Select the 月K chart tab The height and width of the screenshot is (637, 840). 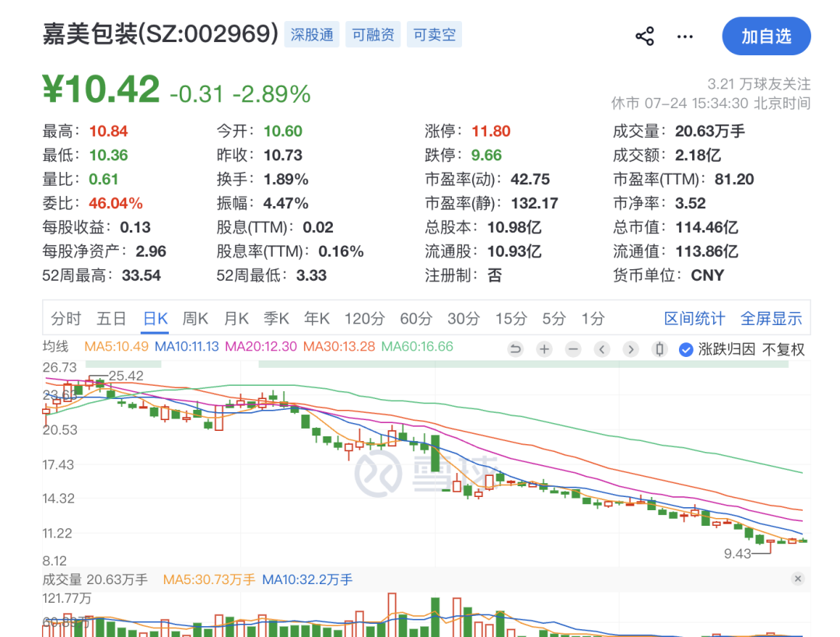(x=236, y=318)
